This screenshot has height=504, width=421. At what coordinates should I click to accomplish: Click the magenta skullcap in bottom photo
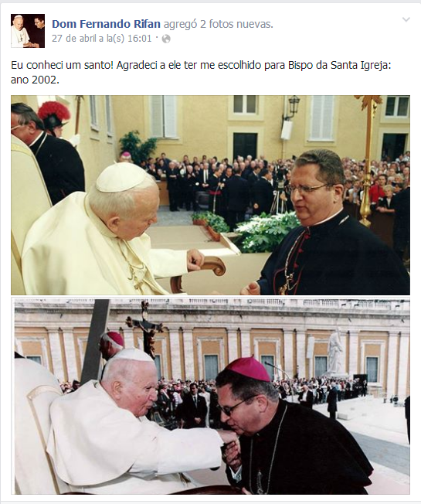click(x=250, y=369)
